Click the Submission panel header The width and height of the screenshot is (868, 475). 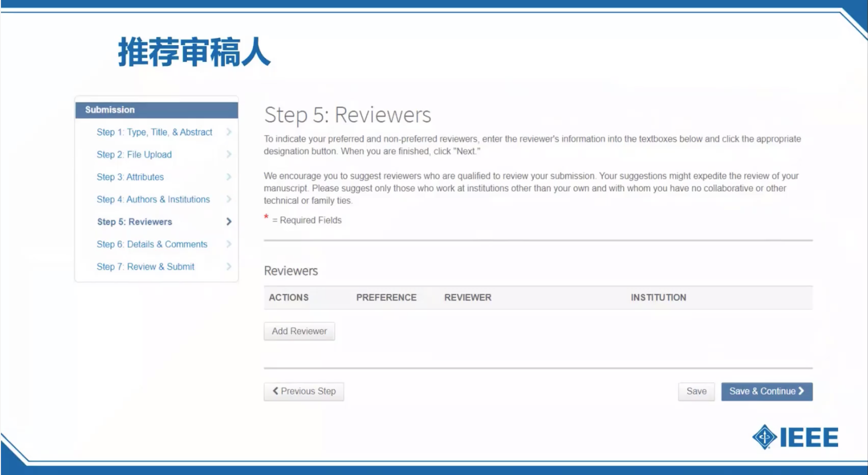coord(157,110)
